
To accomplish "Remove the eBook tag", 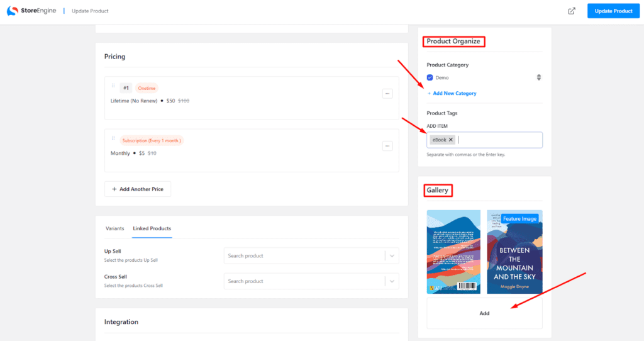I will coord(450,140).
